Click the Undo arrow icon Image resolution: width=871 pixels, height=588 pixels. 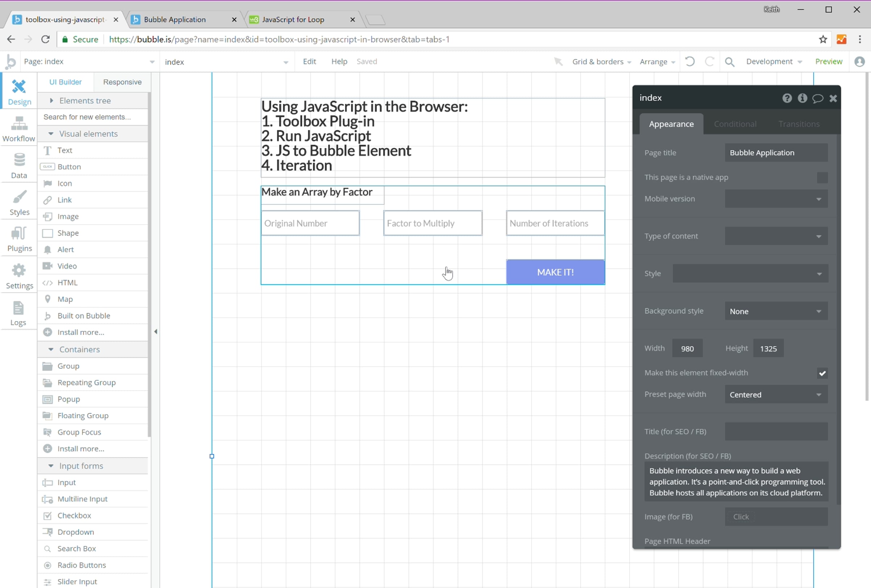(690, 61)
